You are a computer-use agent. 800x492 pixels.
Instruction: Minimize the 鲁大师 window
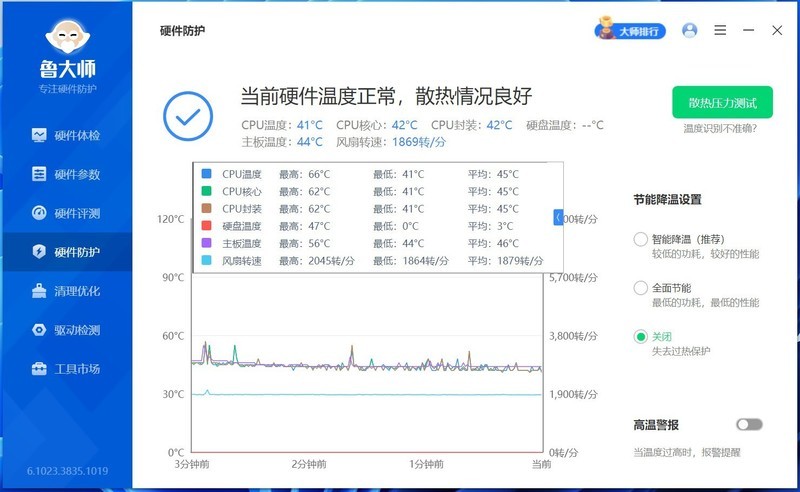click(748, 31)
